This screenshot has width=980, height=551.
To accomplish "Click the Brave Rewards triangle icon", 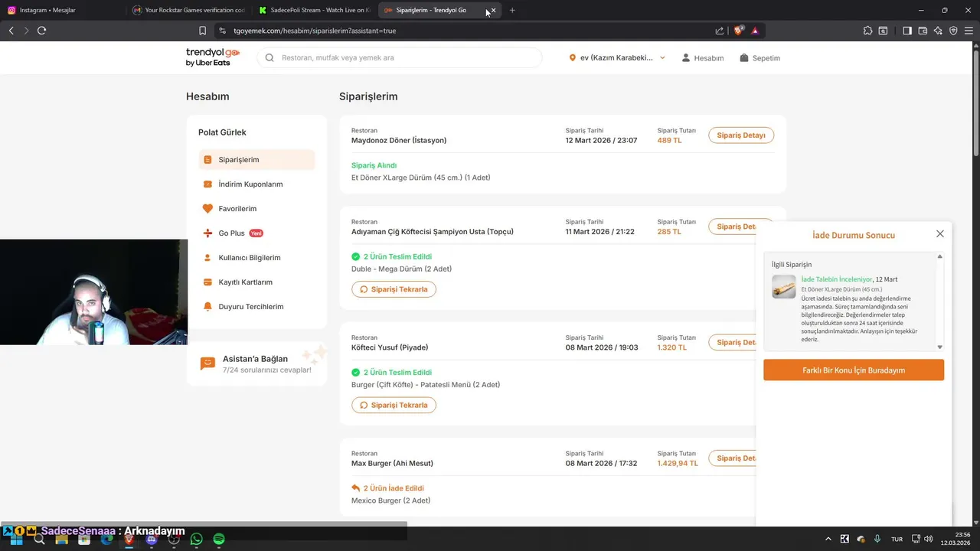I will point(755,31).
